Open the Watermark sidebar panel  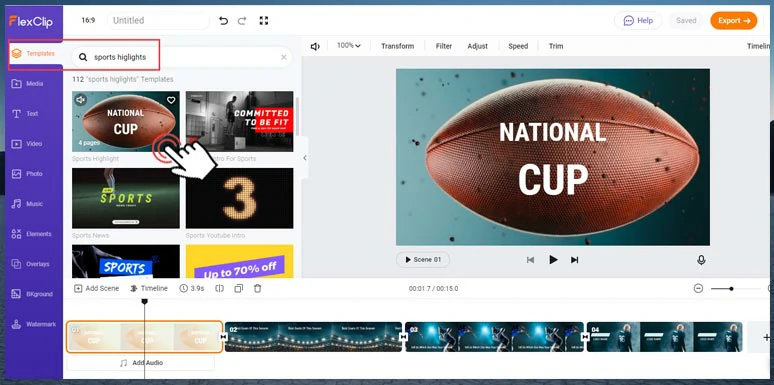34,324
